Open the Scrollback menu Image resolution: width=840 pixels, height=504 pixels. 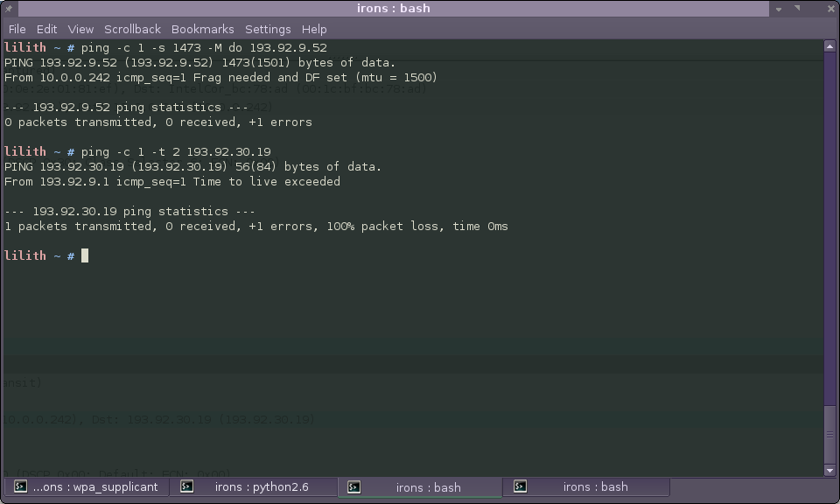click(132, 30)
